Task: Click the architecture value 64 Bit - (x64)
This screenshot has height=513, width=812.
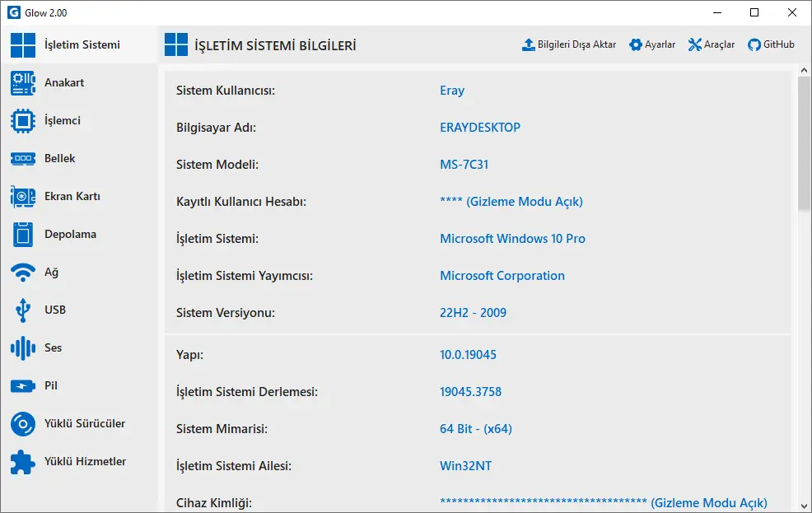Action: (476, 429)
